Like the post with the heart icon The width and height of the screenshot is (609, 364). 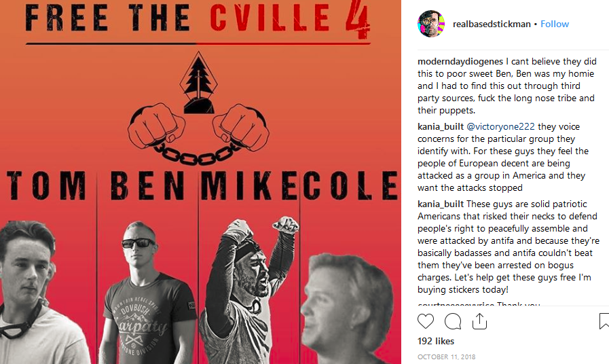[x=425, y=321]
